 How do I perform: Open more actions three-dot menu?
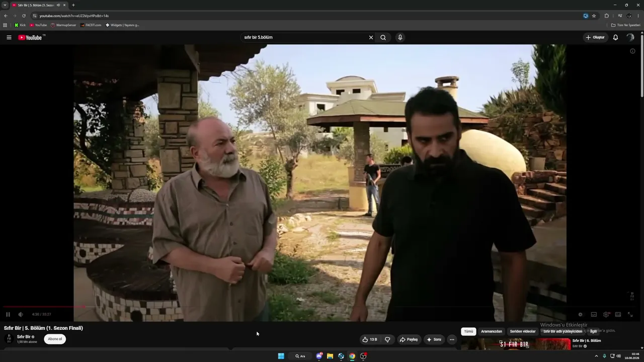(x=452, y=339)
